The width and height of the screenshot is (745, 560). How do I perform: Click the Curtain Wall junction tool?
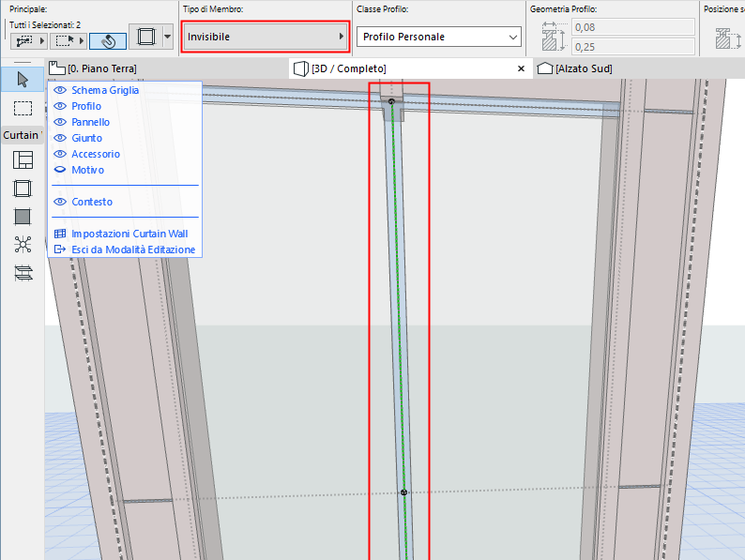23,245
